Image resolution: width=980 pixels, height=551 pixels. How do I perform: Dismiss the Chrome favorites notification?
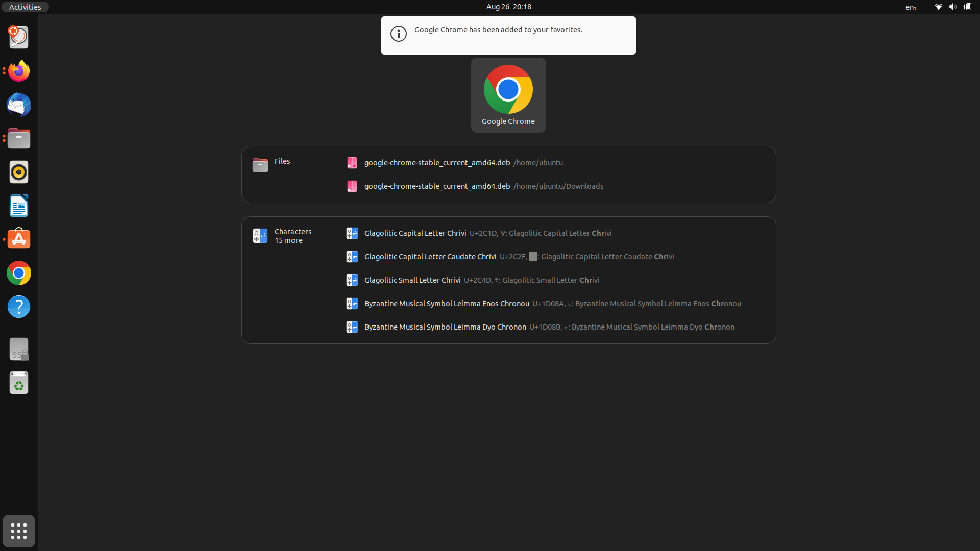(508, 35)
